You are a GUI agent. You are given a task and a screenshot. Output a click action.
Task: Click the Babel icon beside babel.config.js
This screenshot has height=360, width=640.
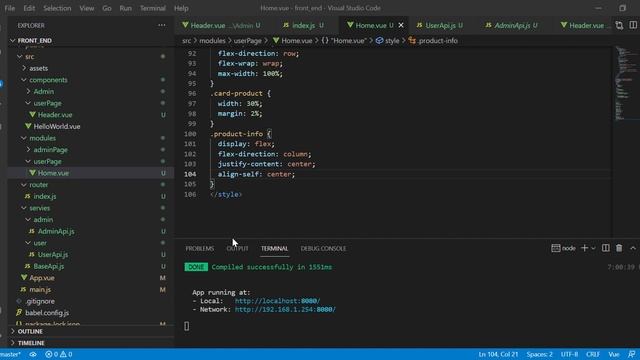coord(19,313)
